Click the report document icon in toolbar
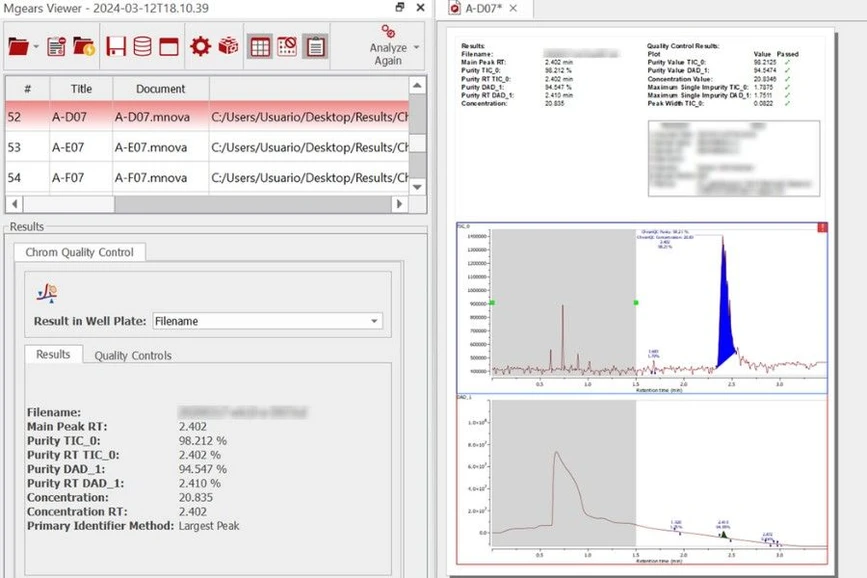The width and height of the screenshot is (867, 578). [57, 46]
